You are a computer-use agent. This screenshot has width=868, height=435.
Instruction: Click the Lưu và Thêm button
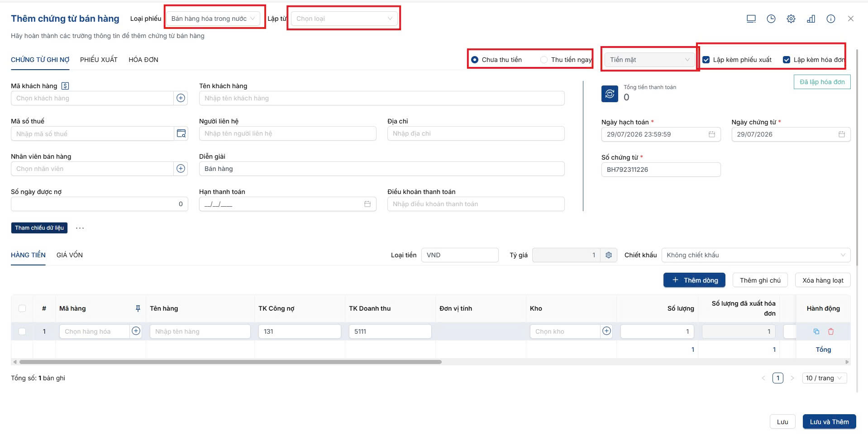pos(829,422)
